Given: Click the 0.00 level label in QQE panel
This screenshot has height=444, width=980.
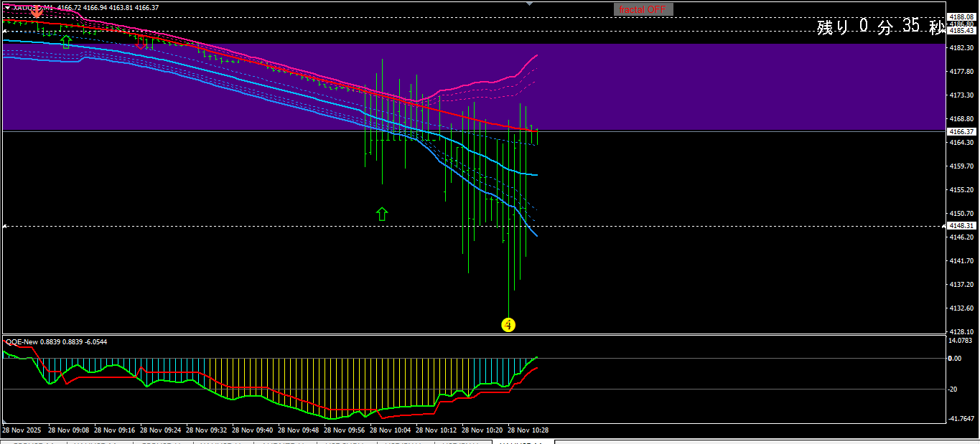Looking at the screenshot, I should (x=955, y=358).
